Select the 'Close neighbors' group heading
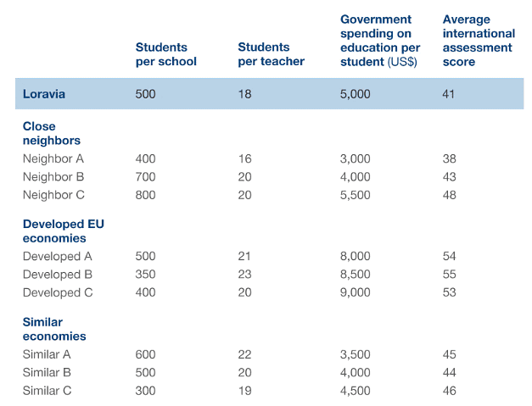Viewport: 532px width, 406px height. pos(51,133)
